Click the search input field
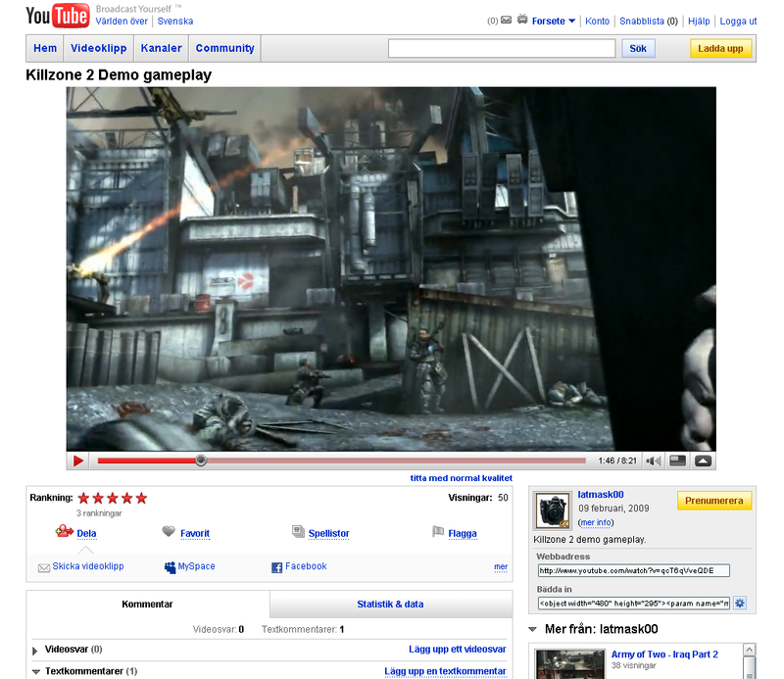The width and height of the screenshot is (784, 679). point(502,49)
